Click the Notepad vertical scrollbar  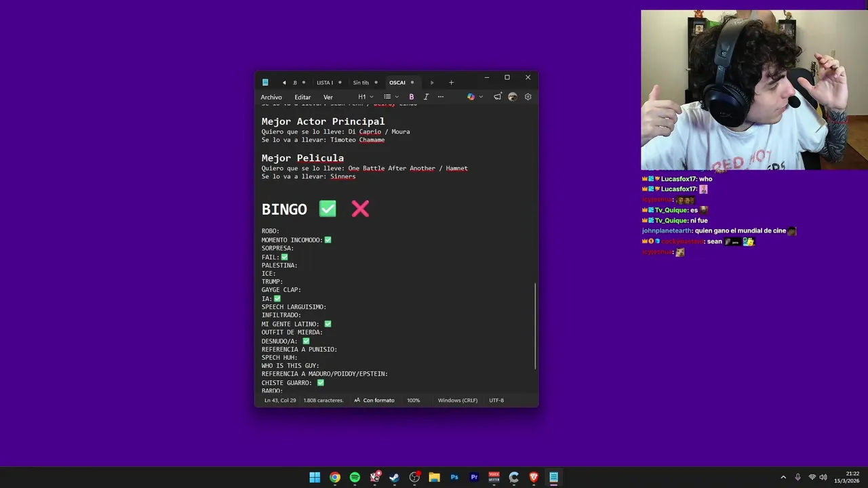point(536,325)
